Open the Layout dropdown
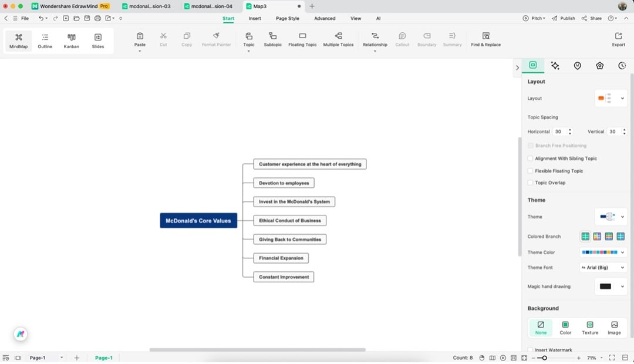Image resolution: width=634 pixels, height=364 pixels. [611, 98]
